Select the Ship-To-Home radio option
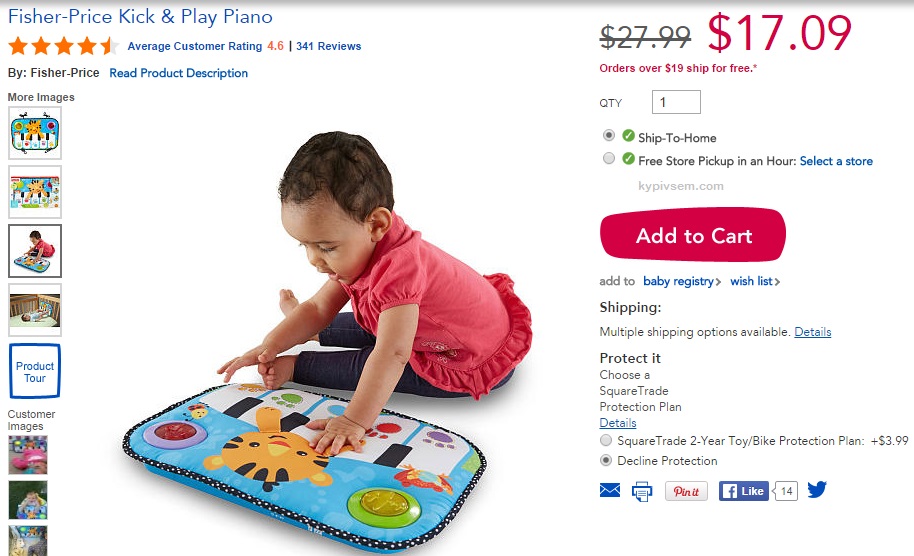 (x=609, y=135)
